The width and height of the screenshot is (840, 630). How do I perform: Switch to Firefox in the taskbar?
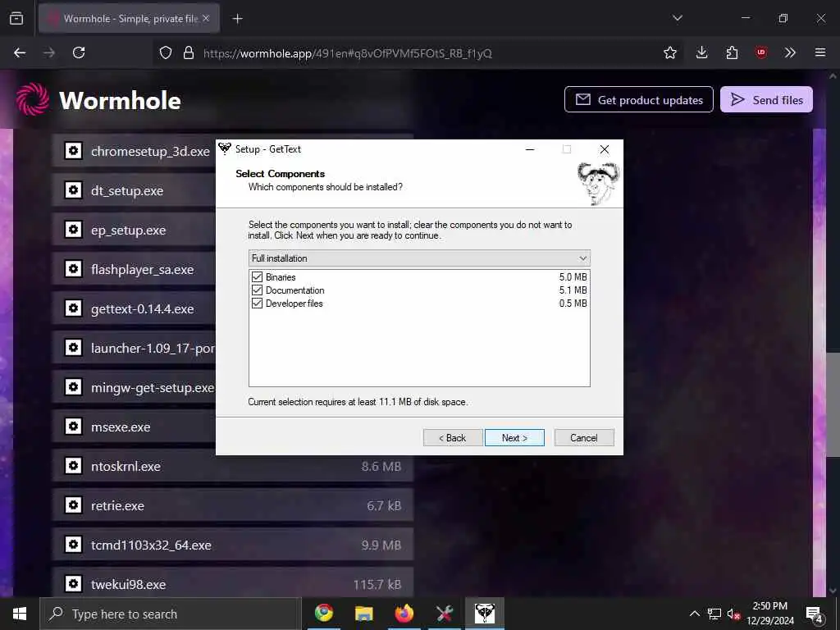click(404, 613)
